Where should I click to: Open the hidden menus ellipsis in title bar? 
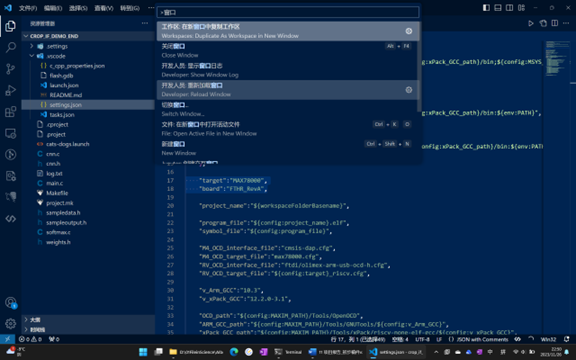pyautogui.click(x=151, y=8)
